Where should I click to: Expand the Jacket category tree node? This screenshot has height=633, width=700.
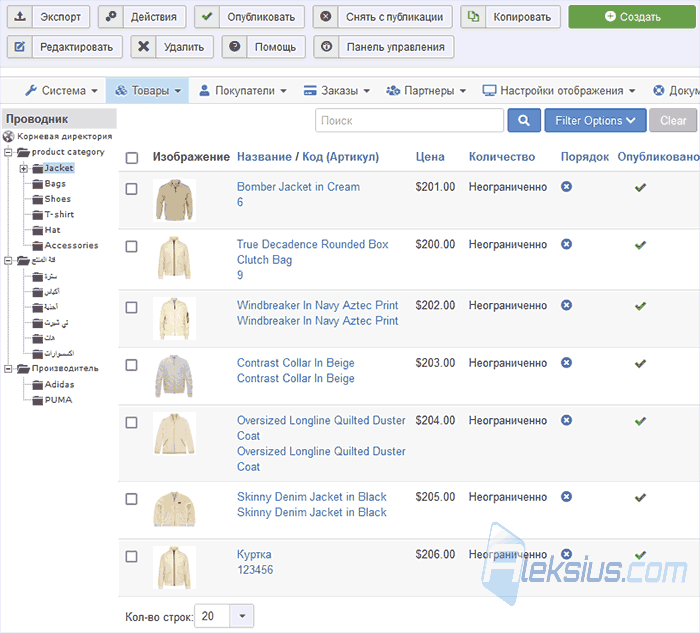pyautogui.click(x=24, y=168)
